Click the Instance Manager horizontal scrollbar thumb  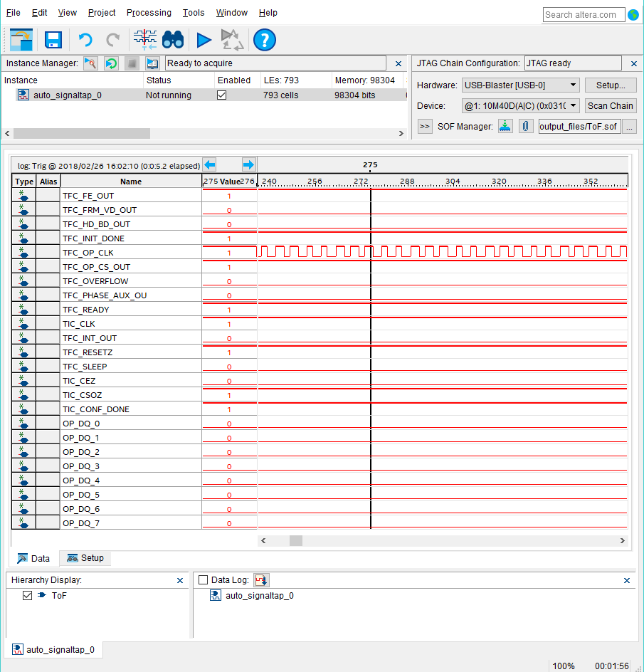point(82,133)
